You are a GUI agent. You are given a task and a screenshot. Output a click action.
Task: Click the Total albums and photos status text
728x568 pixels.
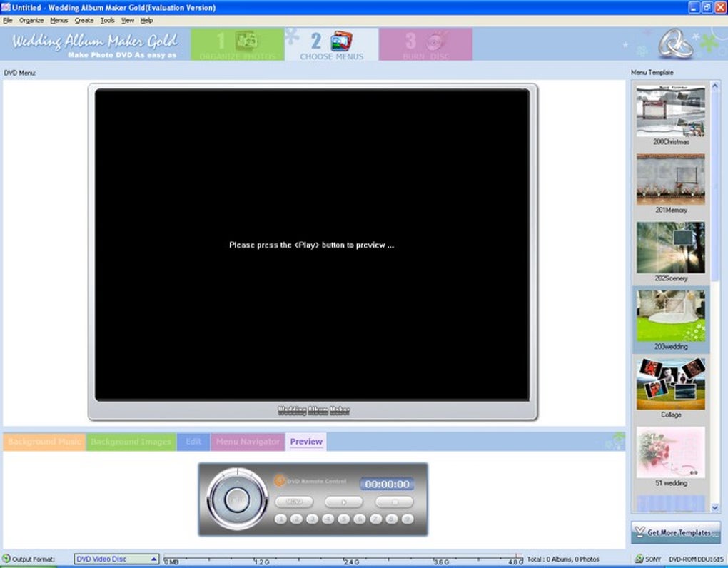[562, 559]
